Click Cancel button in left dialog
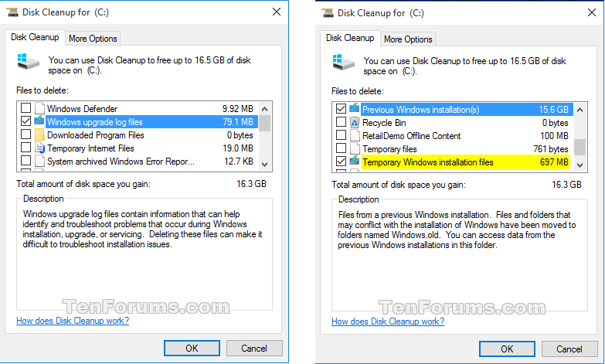 [x=254, y=349]
